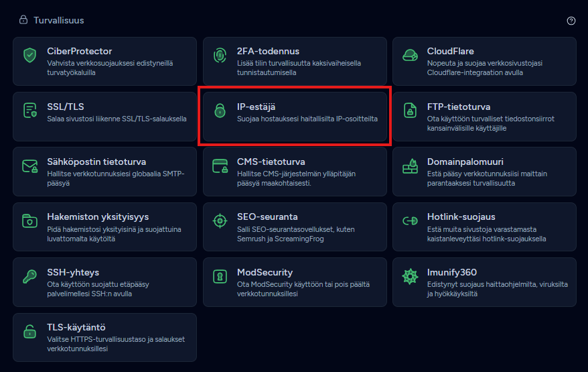This screenshot has width=588, height=372.
Task: Open the Hotlink-suojaus title
Action: (x=461, y=217)
